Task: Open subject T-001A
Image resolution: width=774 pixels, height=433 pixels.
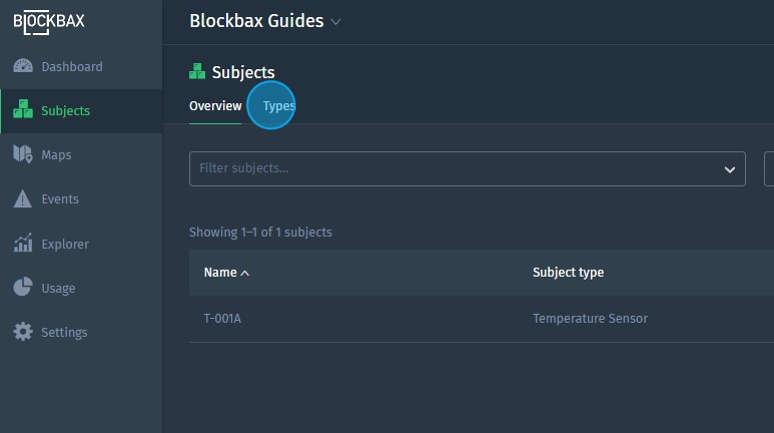Action: (222, 319)
